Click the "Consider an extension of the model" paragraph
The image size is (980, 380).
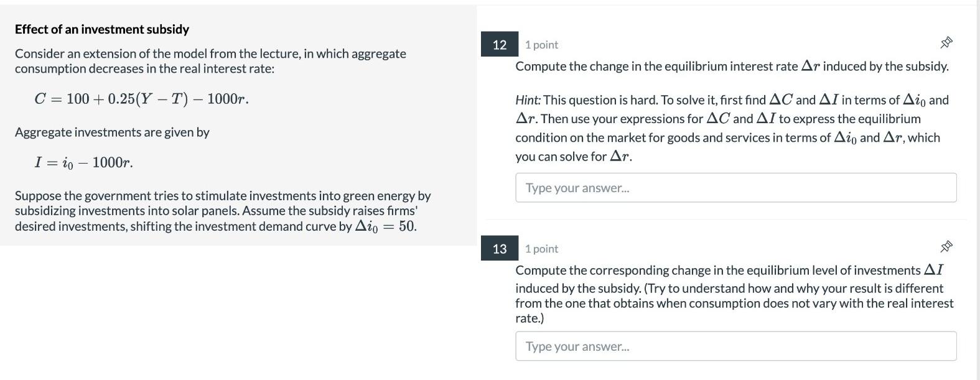(210, 61)
